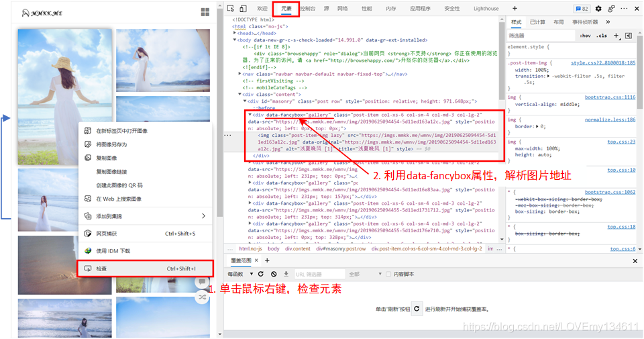Close the 覆盖范围 drawer tab

point(256,260)
